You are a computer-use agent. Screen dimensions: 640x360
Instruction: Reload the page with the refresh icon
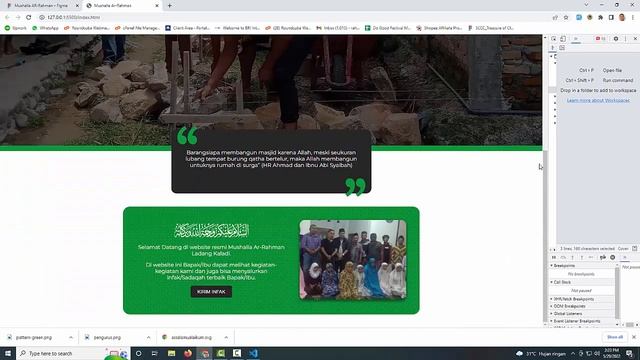(29, 17)
